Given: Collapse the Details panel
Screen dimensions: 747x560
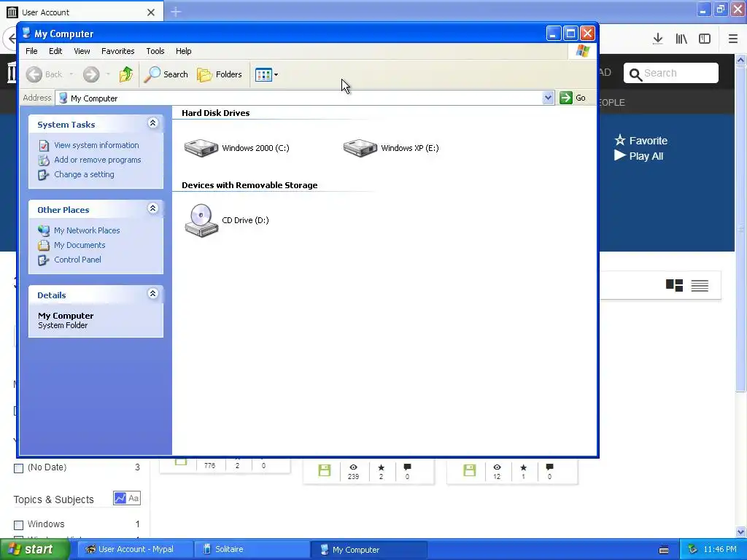Looking at the screenshot, I should [x=153, y=294].
